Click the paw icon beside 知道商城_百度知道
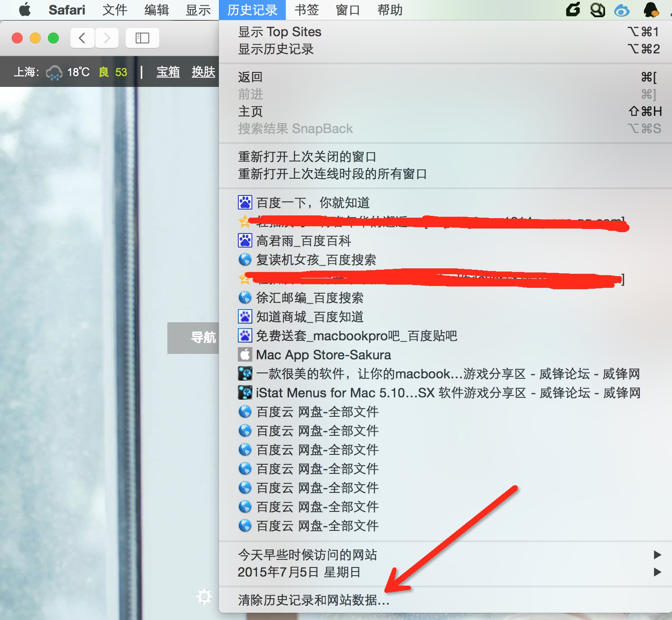 point(245,316)
